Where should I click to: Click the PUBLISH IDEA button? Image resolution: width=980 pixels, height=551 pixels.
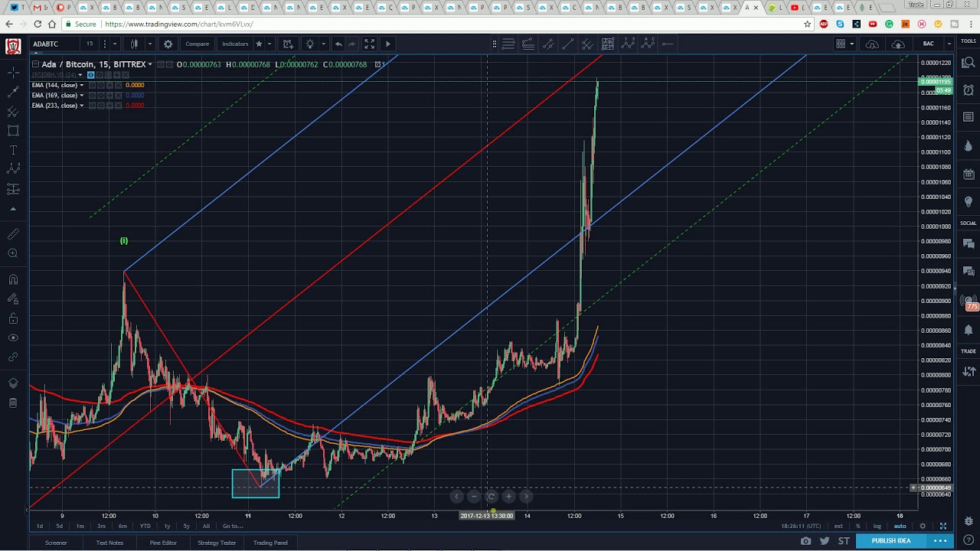click(890, 541)
